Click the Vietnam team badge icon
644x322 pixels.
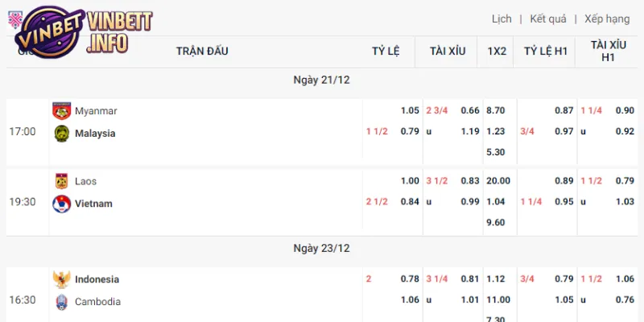coord(61,204)
